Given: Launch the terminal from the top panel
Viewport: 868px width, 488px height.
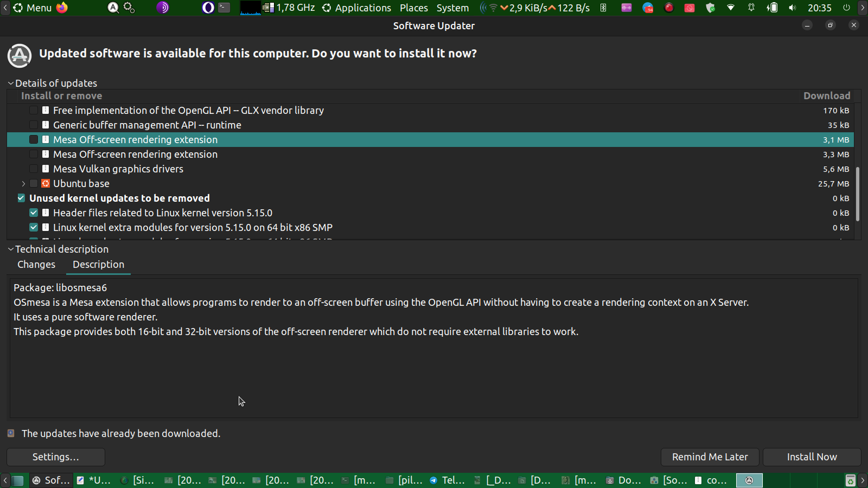Looking at the screenshot, I should pos(224,8).
